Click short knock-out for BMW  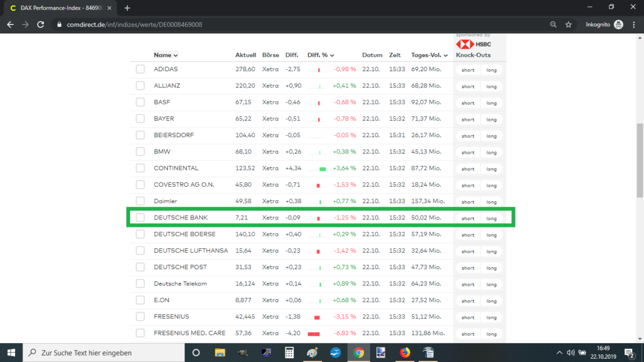pyautogui.click(x=468, y=152)
